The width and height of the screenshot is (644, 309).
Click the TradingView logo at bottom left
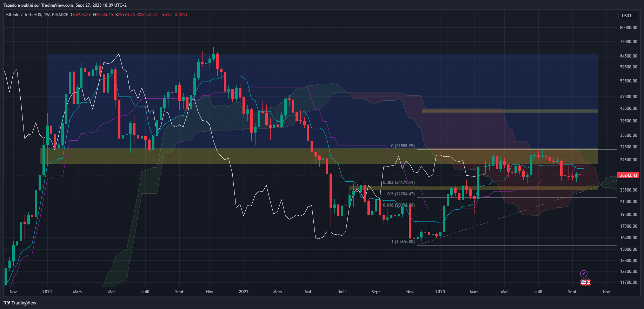(20, 303)
